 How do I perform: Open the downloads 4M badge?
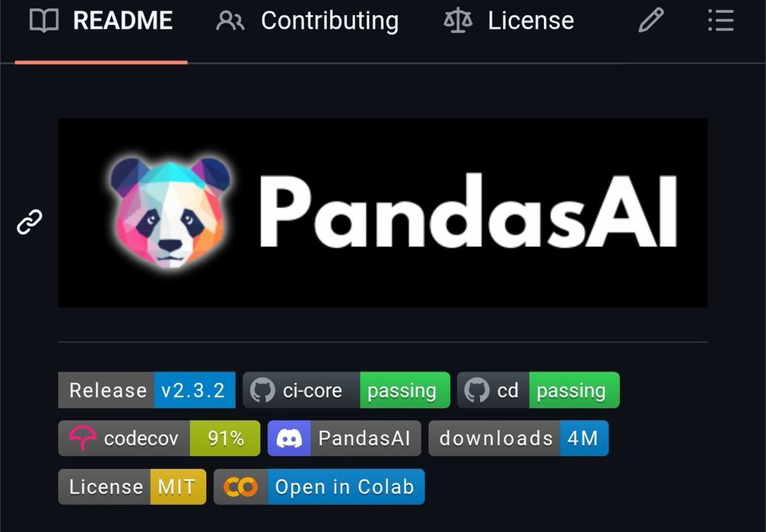coord(518,439)
